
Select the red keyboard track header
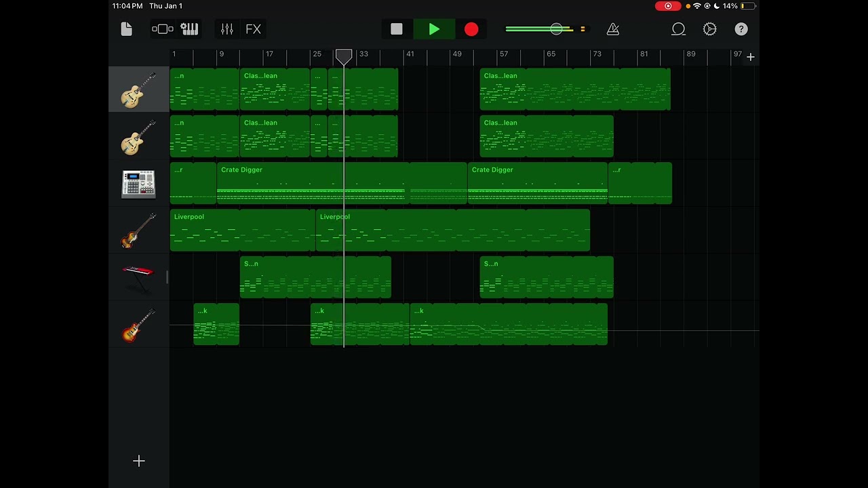pyautogui.click(x=139, y=277)
